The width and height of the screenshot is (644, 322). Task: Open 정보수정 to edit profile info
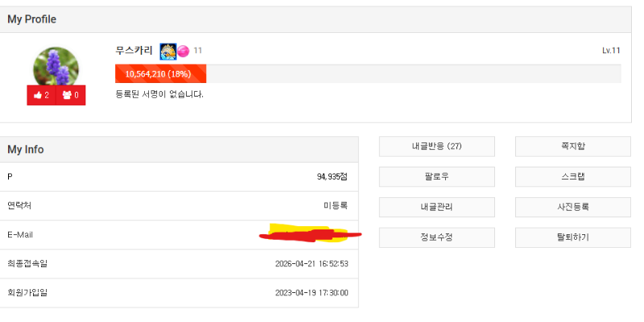pos(436,237)
